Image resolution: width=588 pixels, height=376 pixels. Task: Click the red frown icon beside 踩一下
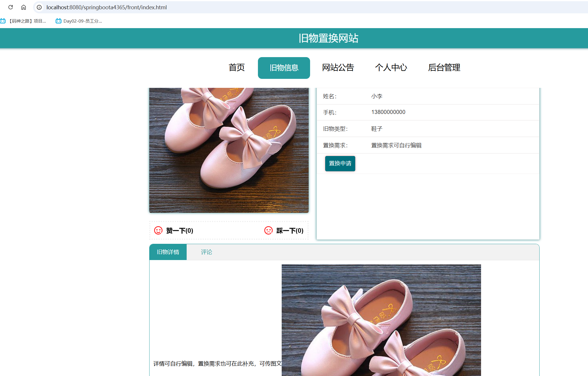[x=268, y=230]
